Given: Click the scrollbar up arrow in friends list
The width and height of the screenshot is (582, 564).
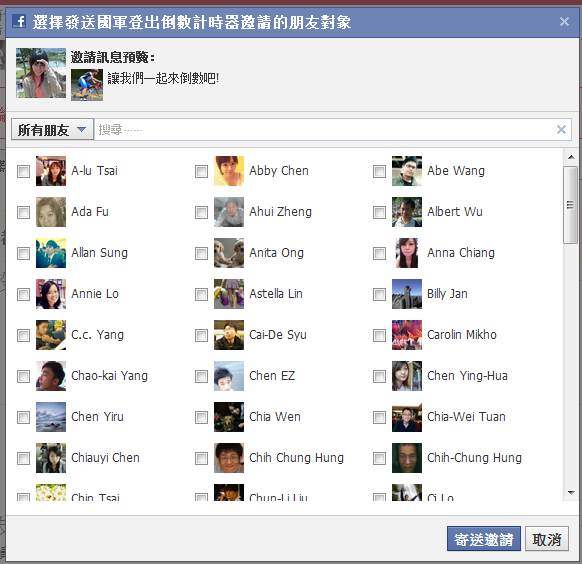Looking at the screenshot, I should (571, 157).
